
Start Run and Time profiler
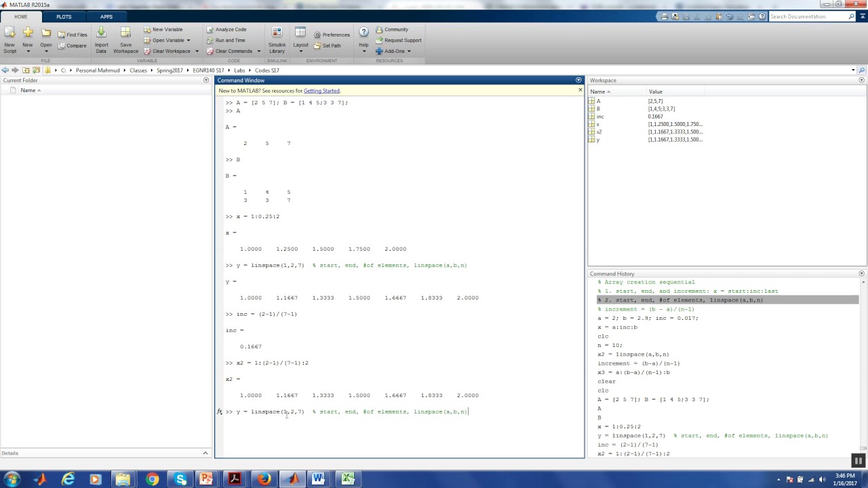[x=226, y=40]
